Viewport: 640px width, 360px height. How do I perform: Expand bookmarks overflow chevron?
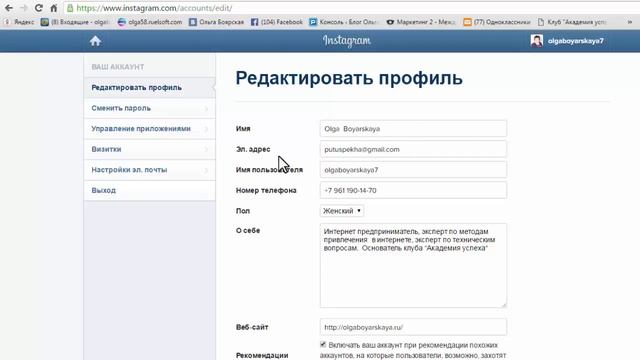click(629, 22)
